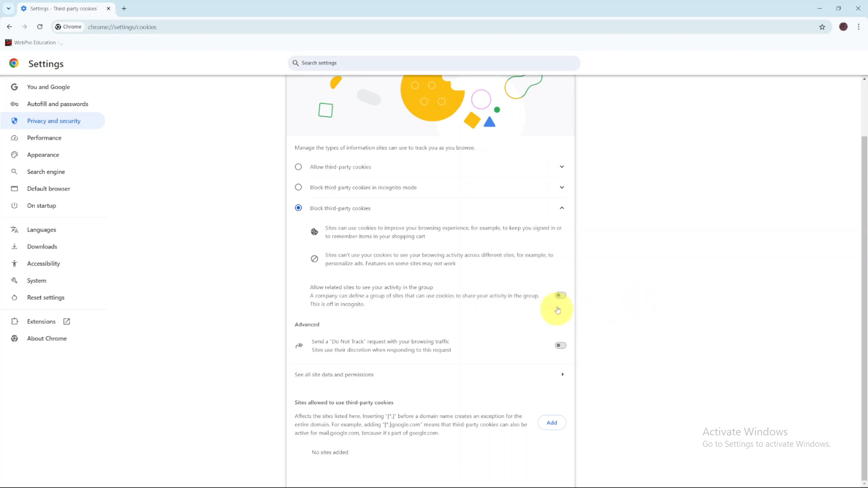Close the Settings tab
Viewport: 868px width, 488px height.
pyautogui.click(x=108, y=9)
